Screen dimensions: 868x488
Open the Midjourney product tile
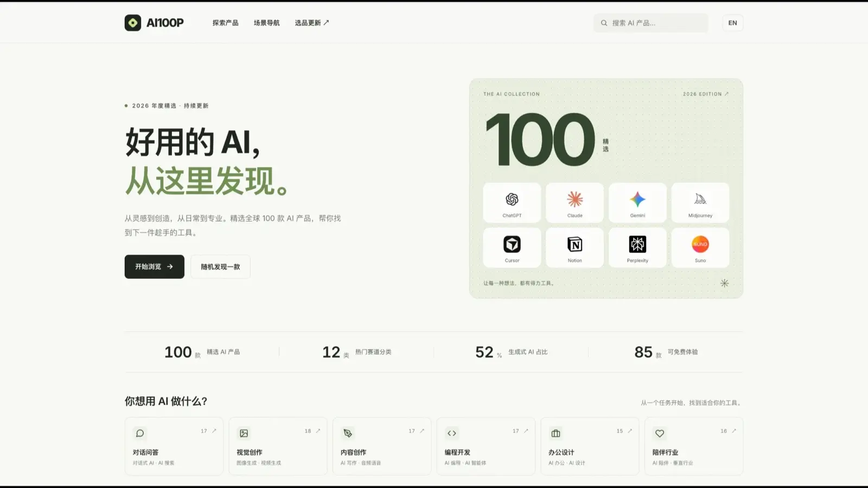pos(700,203)
